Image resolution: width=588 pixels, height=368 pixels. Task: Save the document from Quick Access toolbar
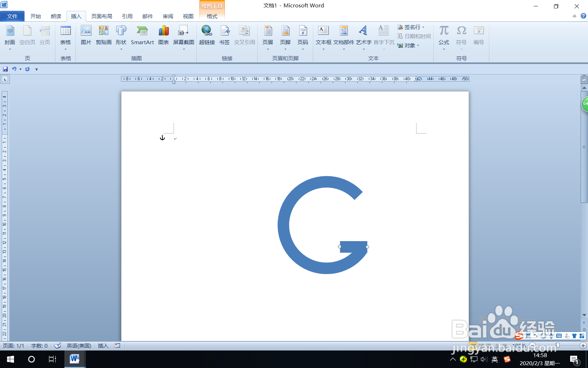(5, 69)
